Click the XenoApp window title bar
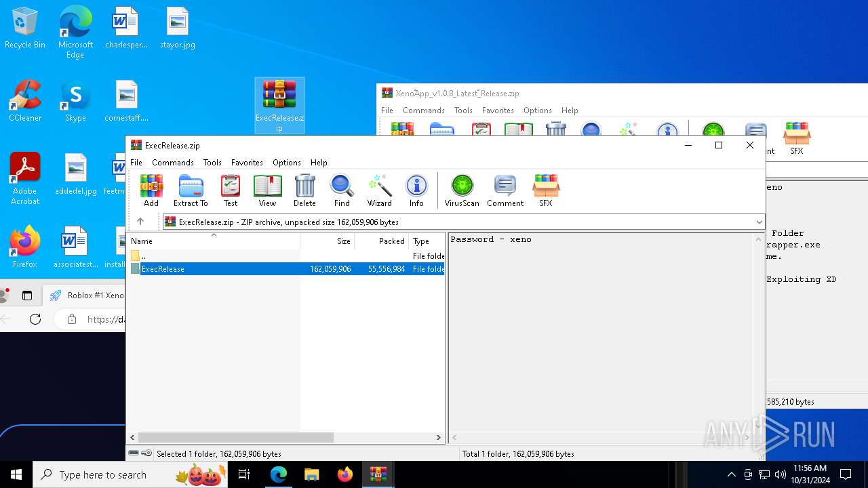The height and width of the screenshot is (488, 868). 622,93
